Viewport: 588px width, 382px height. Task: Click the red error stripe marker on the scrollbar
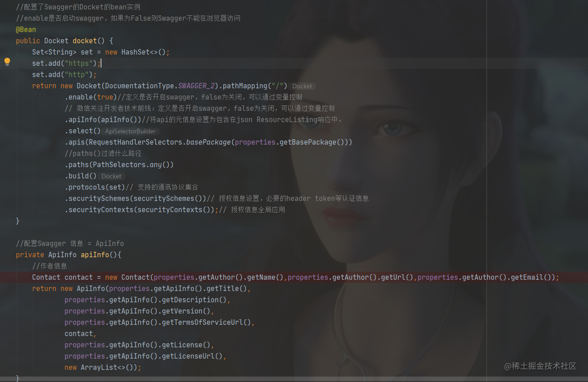click(x=585, y=277)
